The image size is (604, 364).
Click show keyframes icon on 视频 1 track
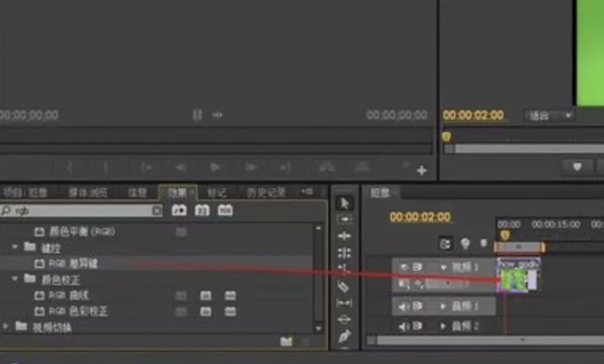pos(418,284)
